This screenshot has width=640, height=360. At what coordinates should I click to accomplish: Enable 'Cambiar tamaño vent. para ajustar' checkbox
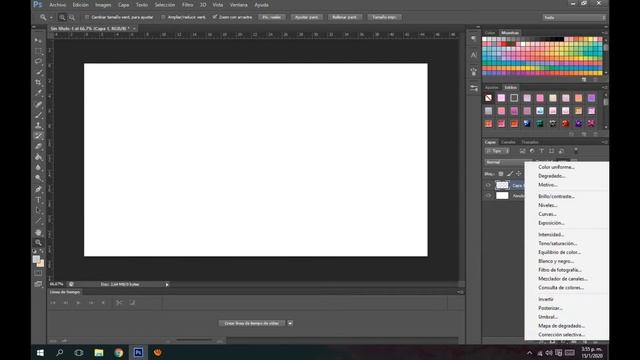coord(87,17)
